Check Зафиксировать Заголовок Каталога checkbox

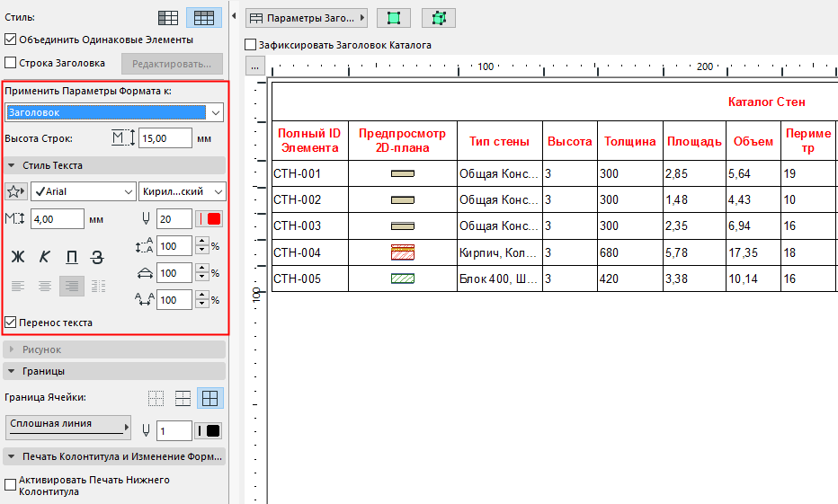click(250, 45)
